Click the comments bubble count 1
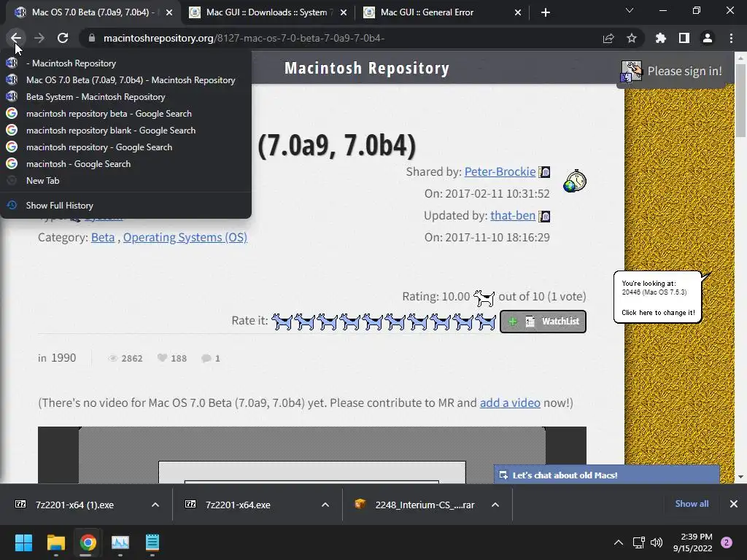 click(211, 358)
